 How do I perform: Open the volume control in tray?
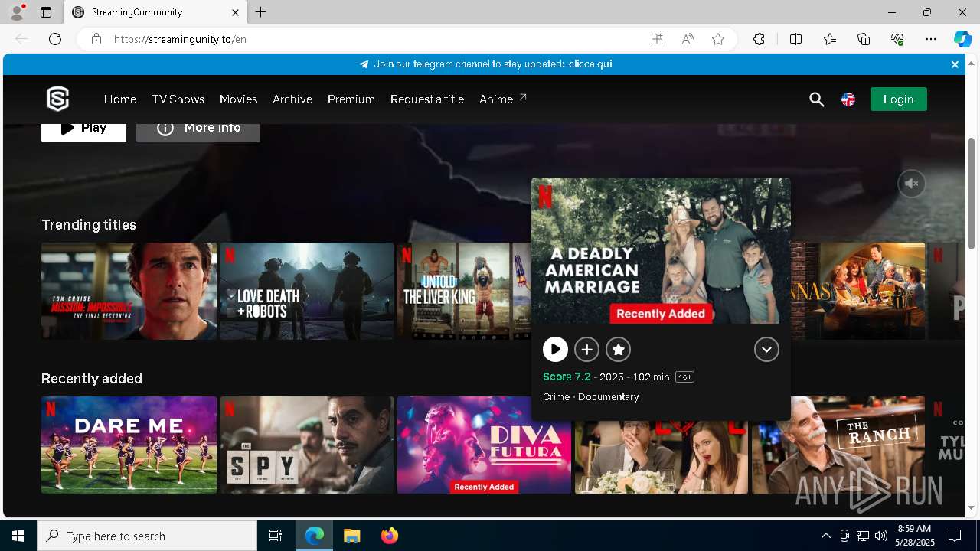point(881,536)
